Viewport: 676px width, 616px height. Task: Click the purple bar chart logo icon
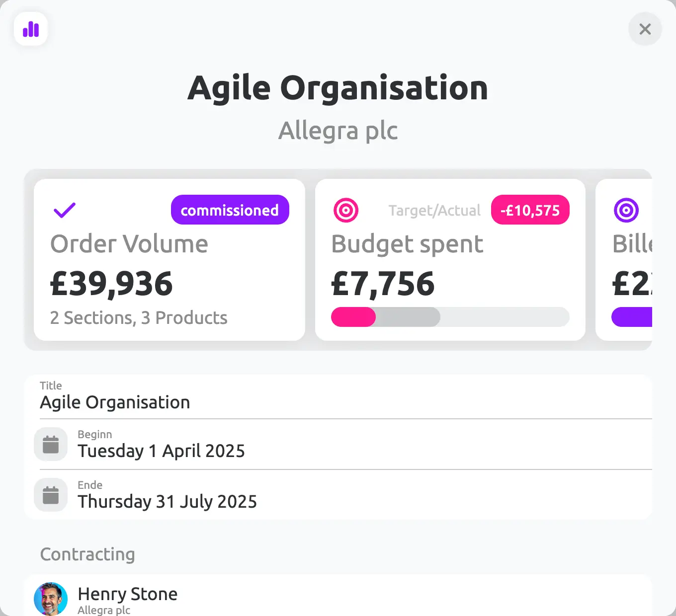point(31,29)
